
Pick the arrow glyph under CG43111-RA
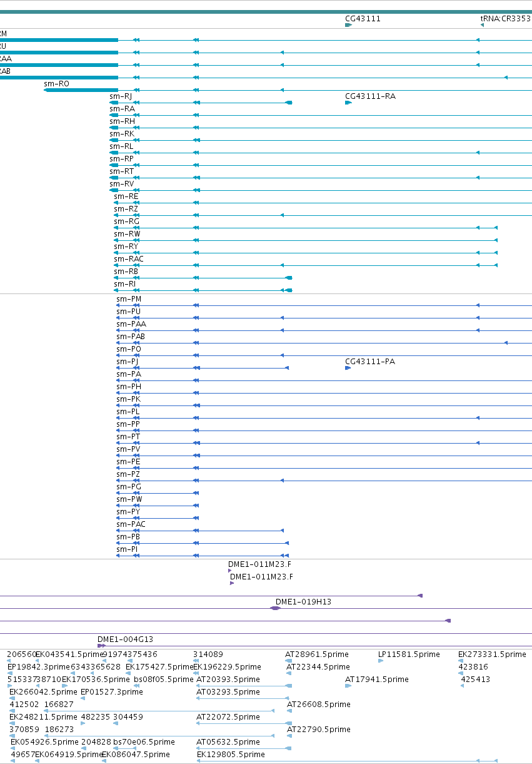click(x=348, y=103)
